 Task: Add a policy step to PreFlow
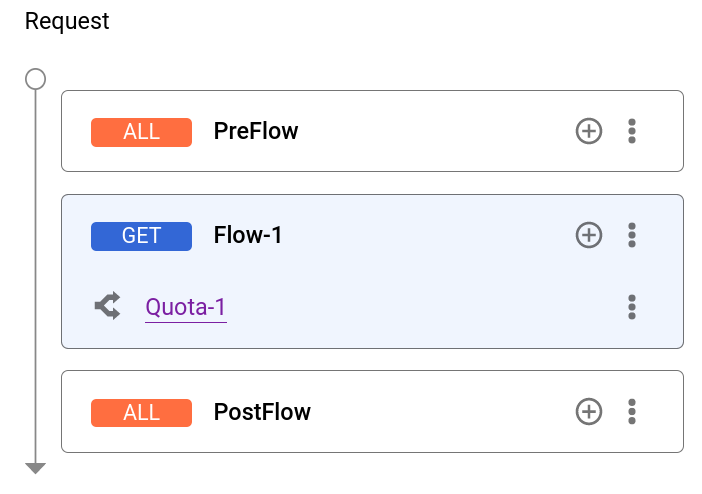coord(589,131)
